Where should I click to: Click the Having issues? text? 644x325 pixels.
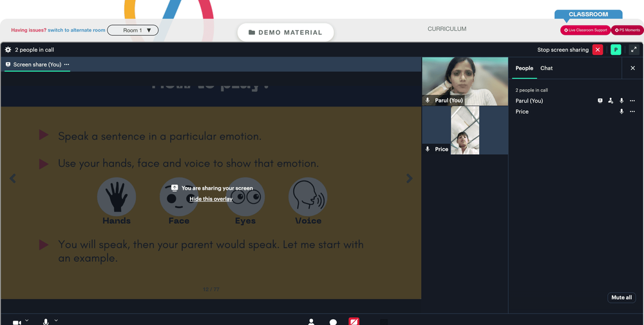(29, 30)
